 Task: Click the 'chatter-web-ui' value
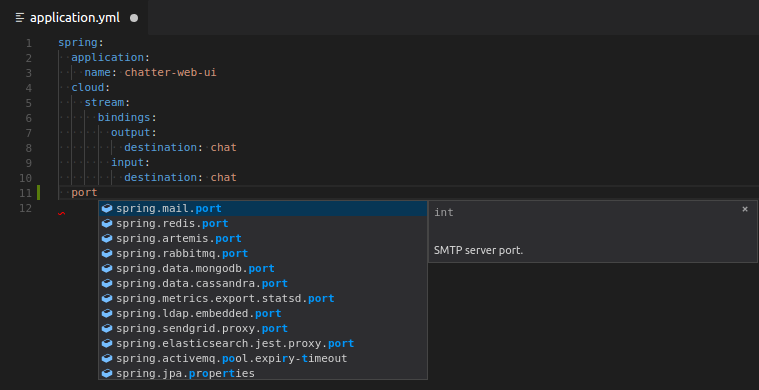click(170, 73)
